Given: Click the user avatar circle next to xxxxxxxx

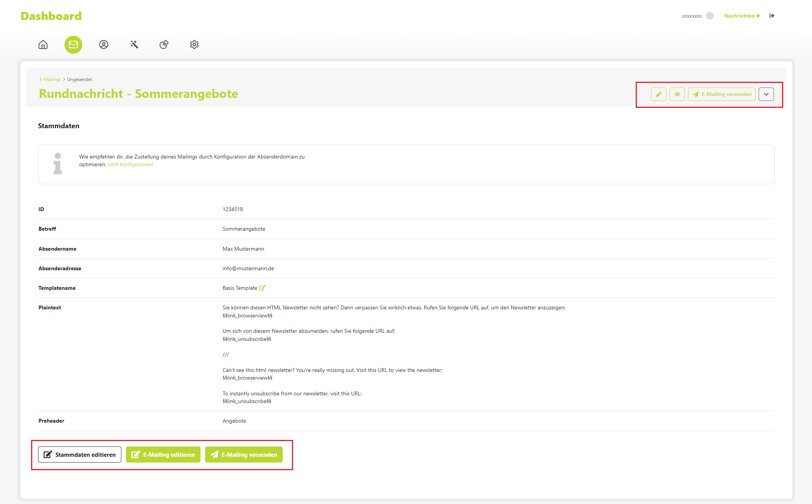Looking at the screenshot, I should tap(709, 16).
